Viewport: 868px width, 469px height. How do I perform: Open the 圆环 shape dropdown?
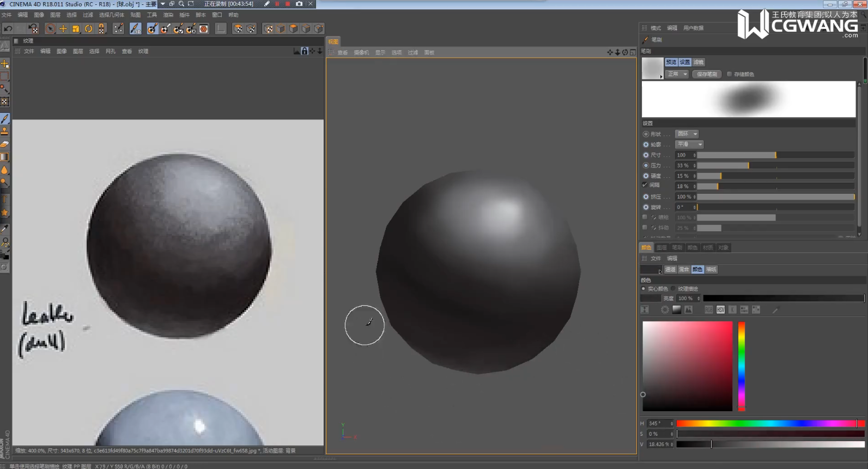tap(687, 134)
